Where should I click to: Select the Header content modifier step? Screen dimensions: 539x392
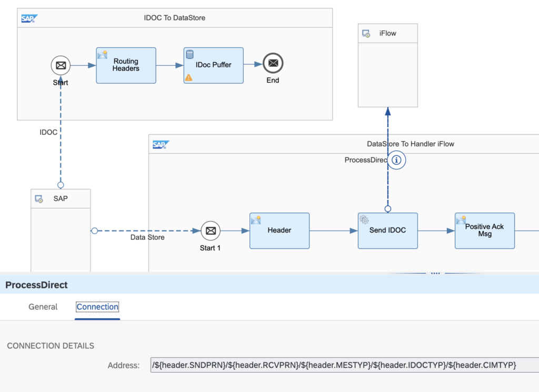click(x=280, y=231)
